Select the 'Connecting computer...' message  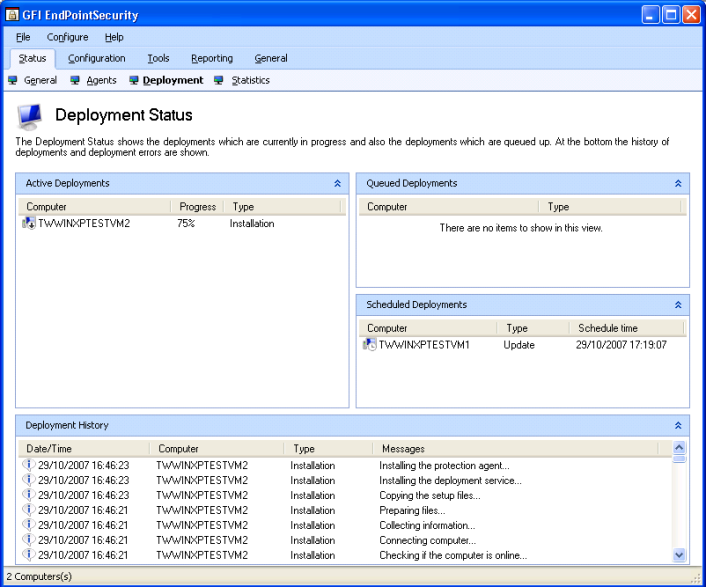pyautogui.click(x=427, y=540)
